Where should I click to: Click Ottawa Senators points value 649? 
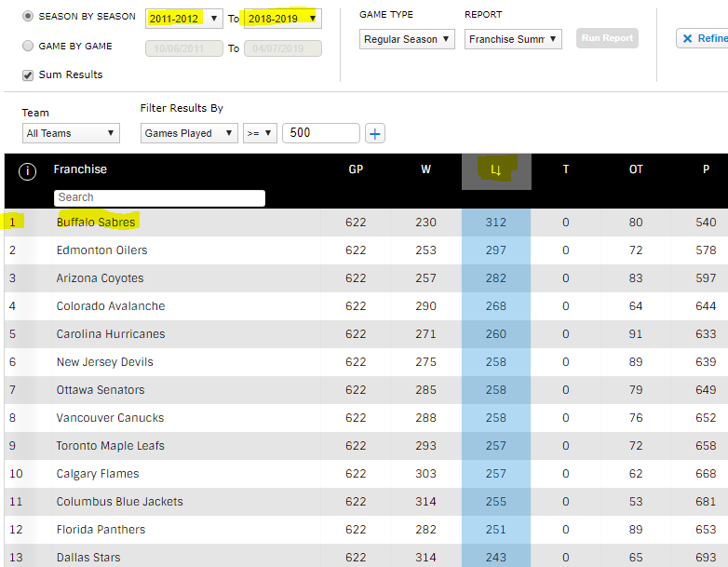point(706,390)
